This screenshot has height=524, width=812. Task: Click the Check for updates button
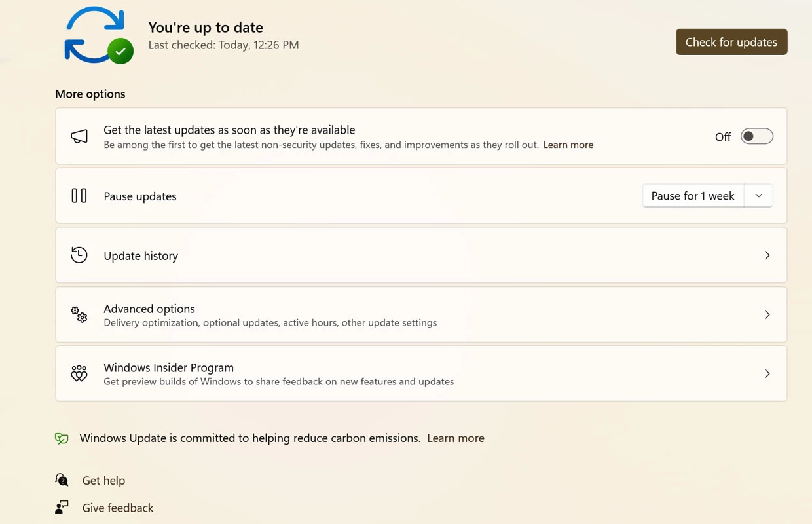(731, 42)
